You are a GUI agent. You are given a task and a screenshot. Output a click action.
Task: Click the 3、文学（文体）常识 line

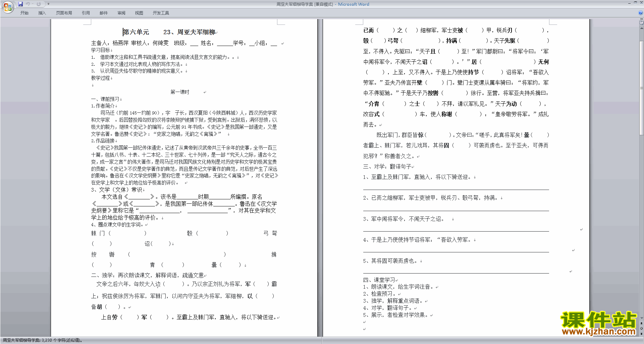(117, 190)
